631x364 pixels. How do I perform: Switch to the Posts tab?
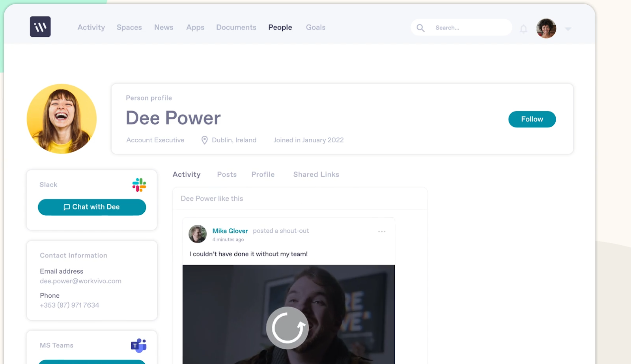227,174
